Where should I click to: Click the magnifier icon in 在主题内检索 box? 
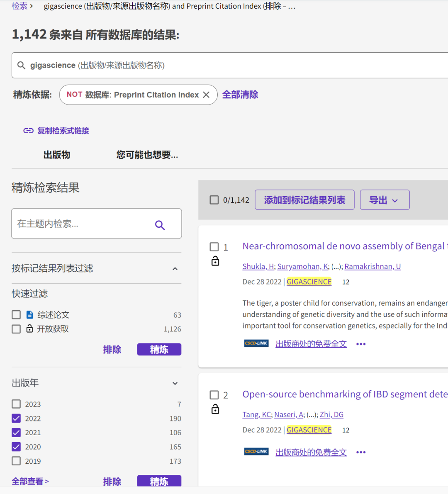point(160,225)
